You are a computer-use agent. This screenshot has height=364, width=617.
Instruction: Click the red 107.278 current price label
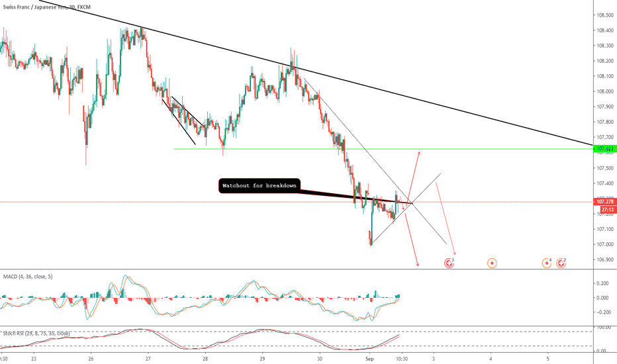[x=605, y=202]
